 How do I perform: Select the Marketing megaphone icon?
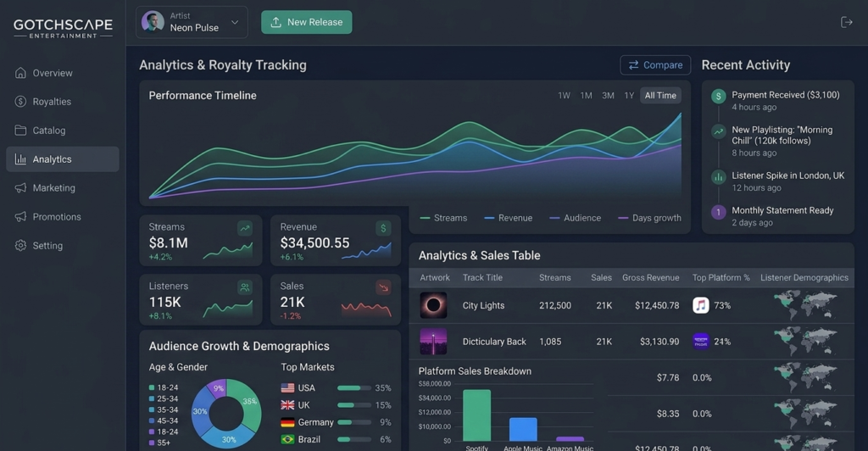20,187
